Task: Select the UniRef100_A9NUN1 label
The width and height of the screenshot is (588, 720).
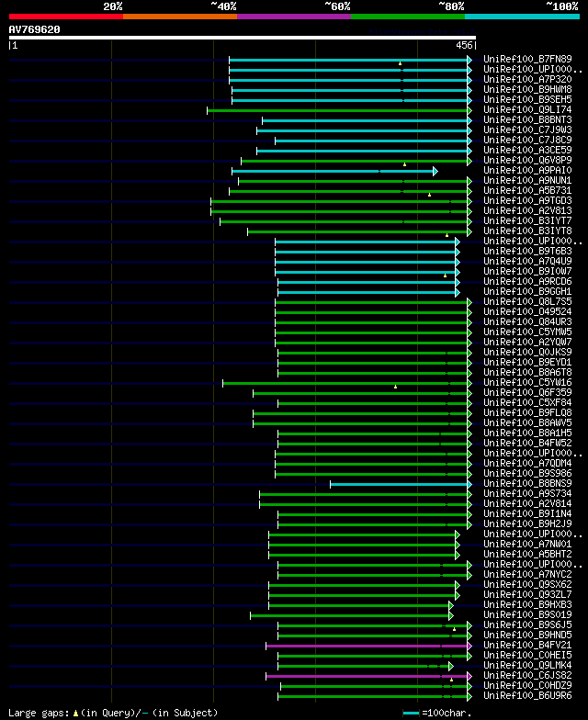Action: (x=527, y=180)
